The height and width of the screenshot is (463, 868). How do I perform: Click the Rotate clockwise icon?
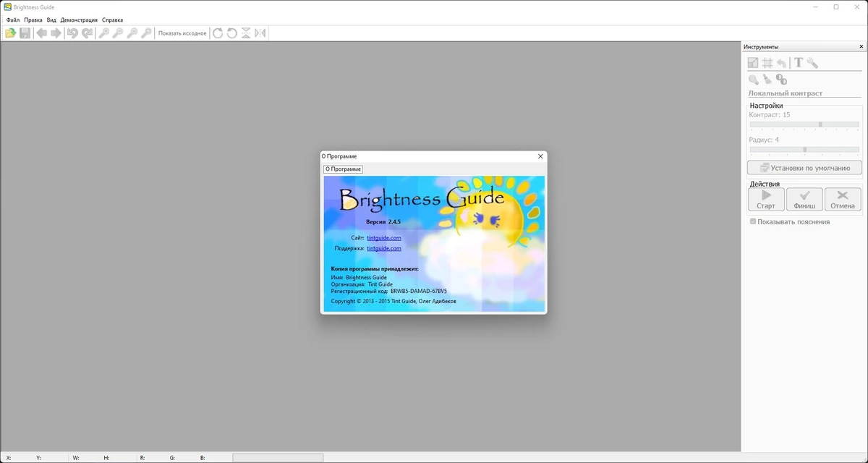tap(218, 33)
